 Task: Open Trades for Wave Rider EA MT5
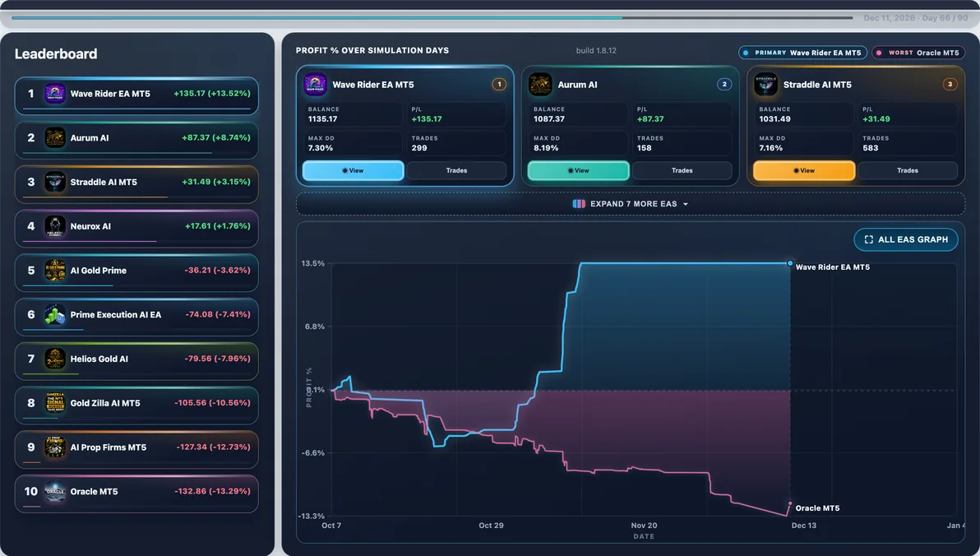pos(456,171)
